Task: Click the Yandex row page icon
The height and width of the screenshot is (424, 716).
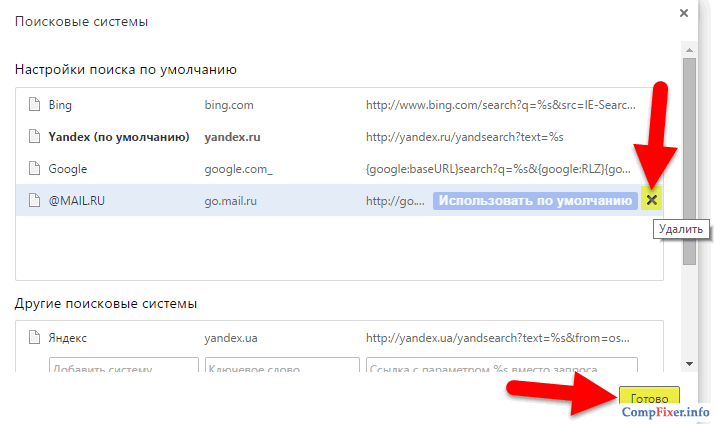Action: 34,136
